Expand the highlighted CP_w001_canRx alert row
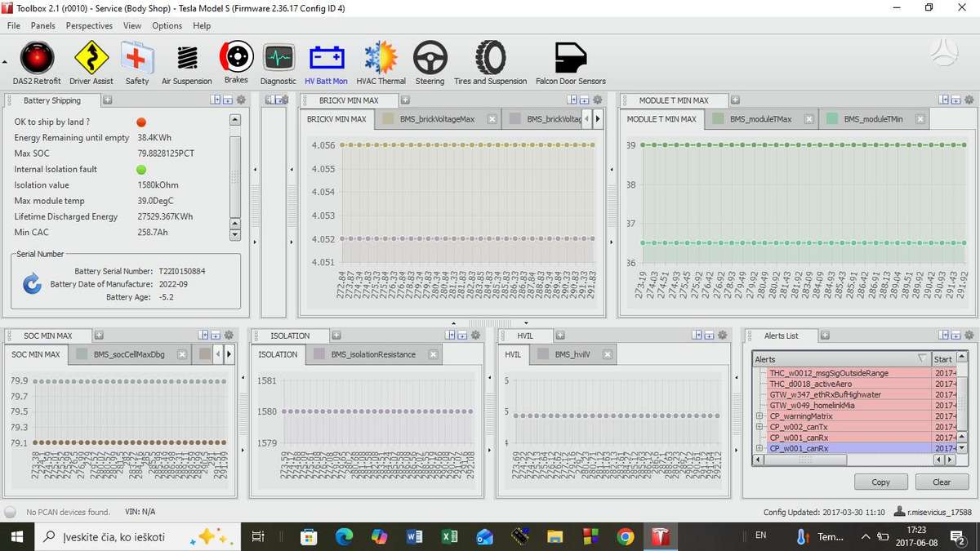Image resolution: width=980 pixels, height=551 pixels. (x=759, y=448)
